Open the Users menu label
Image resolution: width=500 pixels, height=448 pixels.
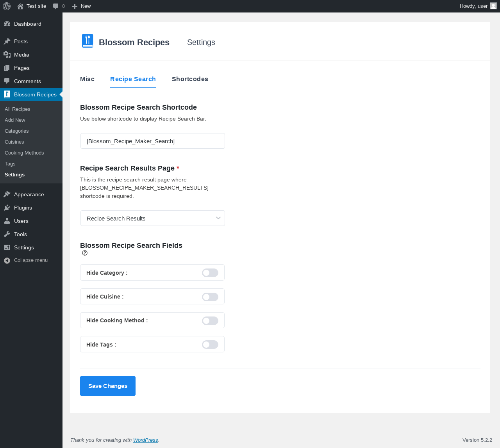point(21,221)
